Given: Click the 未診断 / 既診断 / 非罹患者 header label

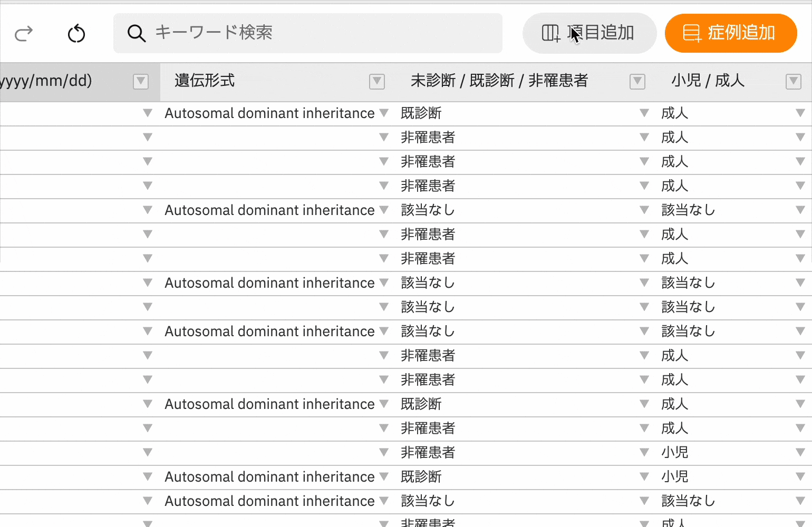Looking at the screenshot, I should point(499,81).
